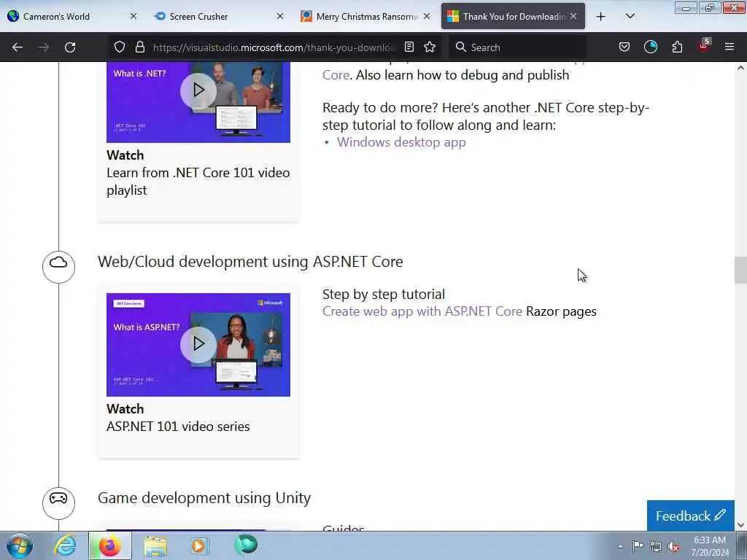Click the Step by step tutorial text
The height and width of the screenshot is (560, 747).
[x=384, y=295]
